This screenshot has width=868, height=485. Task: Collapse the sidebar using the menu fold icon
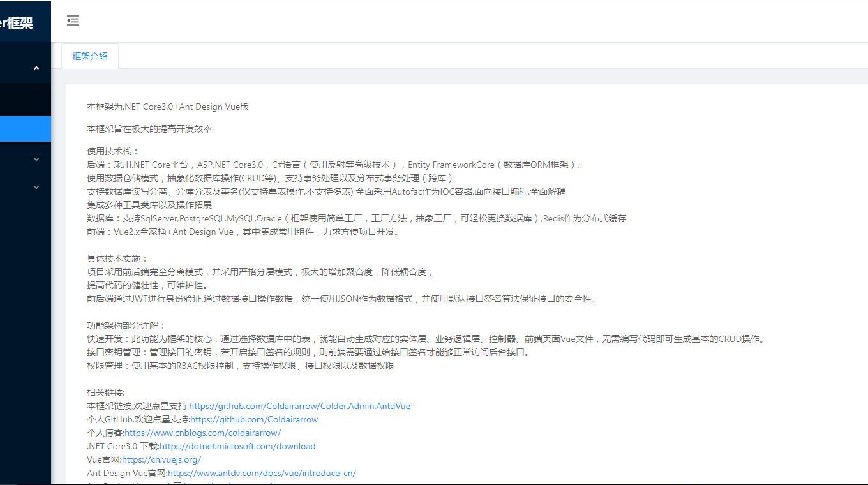(73, 20)
